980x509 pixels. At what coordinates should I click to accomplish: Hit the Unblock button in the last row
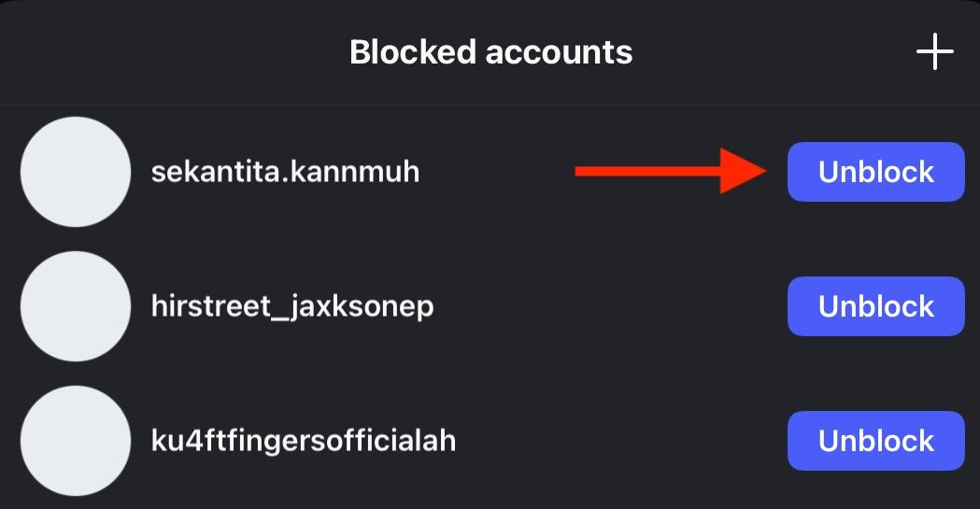click(x=875, y=441)
